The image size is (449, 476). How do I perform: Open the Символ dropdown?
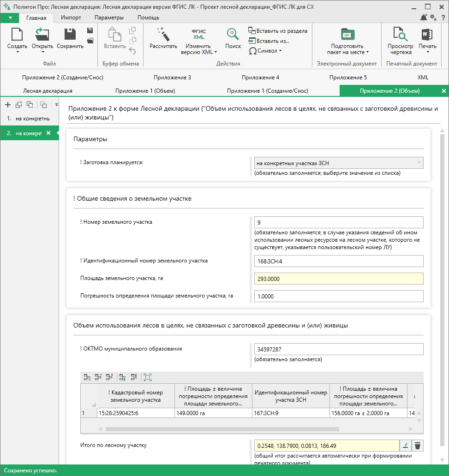265,51
